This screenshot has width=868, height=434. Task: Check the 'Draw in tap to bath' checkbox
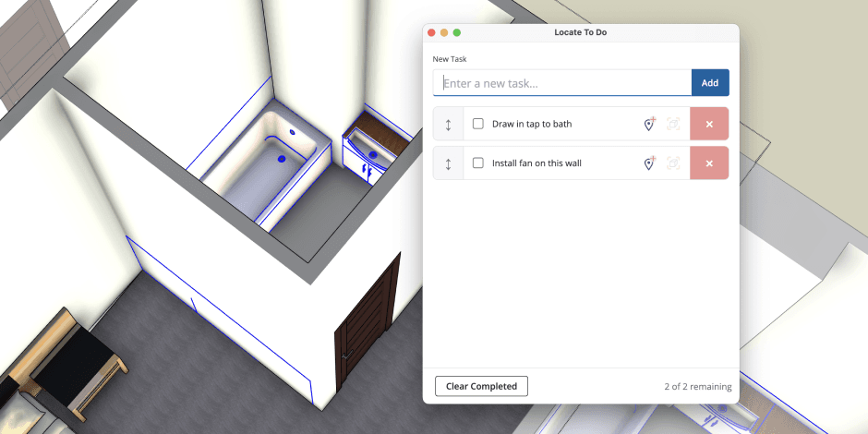(477, 124)
